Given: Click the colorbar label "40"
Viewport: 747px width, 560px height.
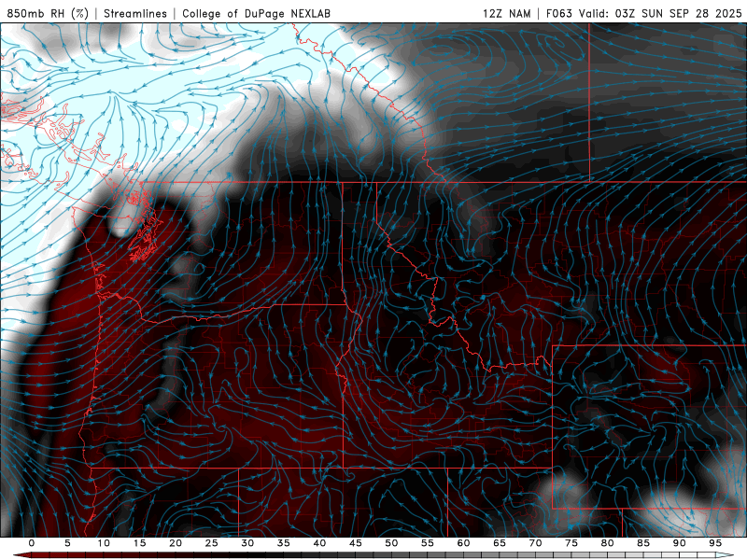Looking at the screenshot, I should click(x=319, y=543).
